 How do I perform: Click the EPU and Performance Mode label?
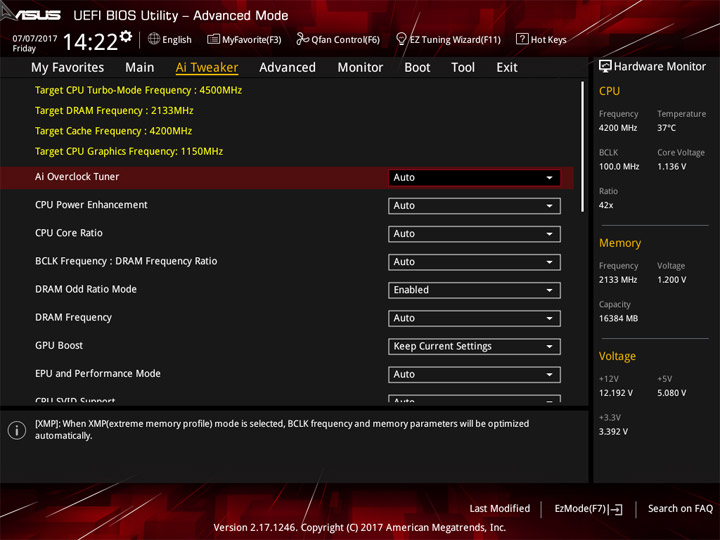tap(98, 373)
